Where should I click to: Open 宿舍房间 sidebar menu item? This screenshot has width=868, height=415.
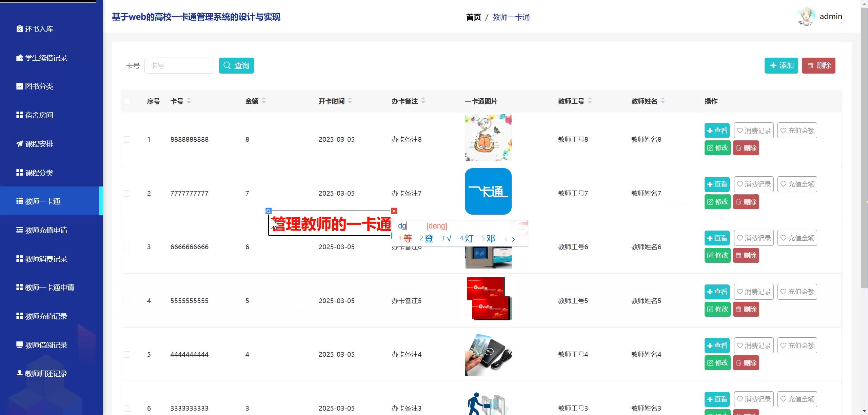click(x=39, y=115)
